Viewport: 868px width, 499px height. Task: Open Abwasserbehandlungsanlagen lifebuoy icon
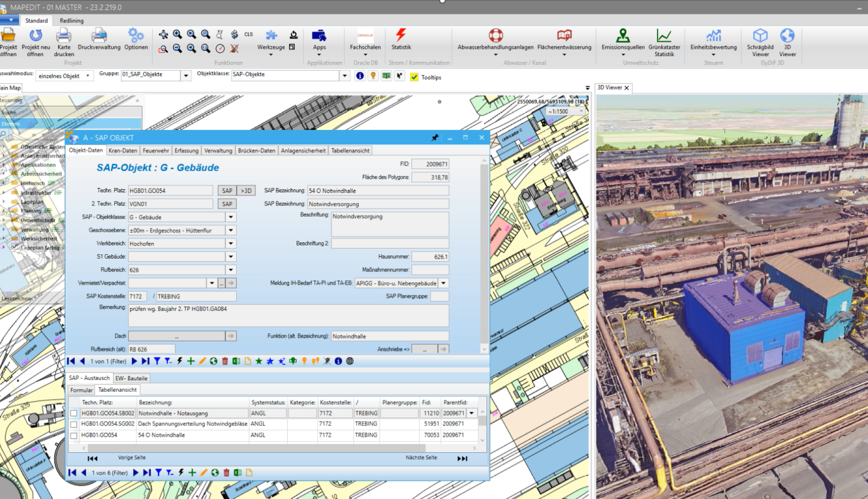[495, 36]
